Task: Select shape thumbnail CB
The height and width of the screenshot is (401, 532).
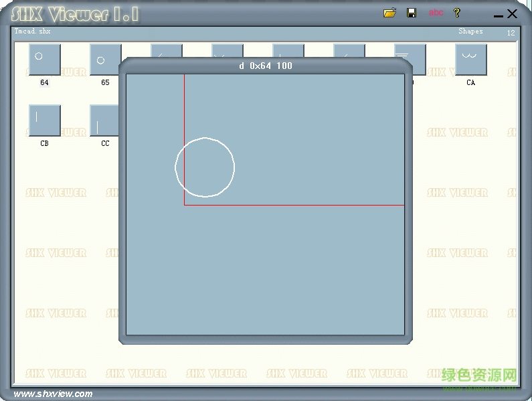Action: click(x=45, y=121)
